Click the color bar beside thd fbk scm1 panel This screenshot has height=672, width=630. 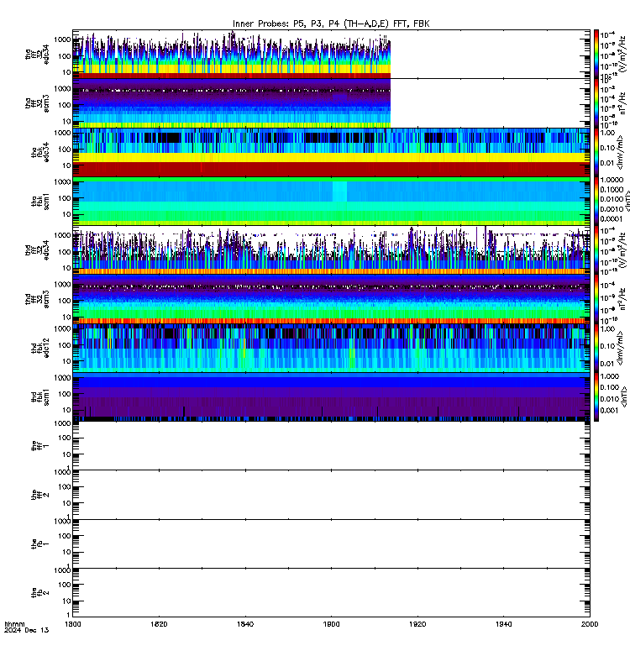tap(596, 397)
